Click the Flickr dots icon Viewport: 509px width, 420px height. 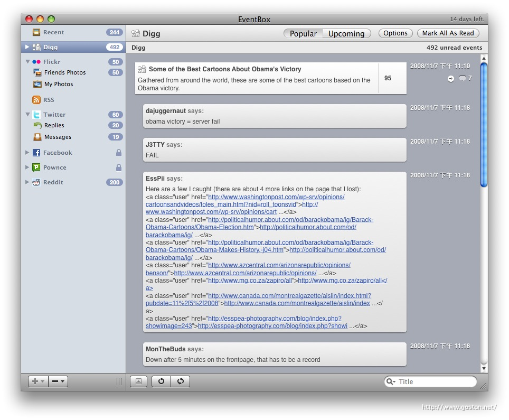(36, 62)
